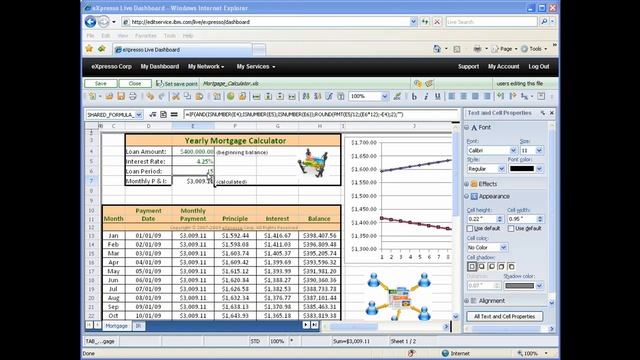The height and width of the screenshot is (360, 640).
Task: Click the new spreadsheet icon in the toolbar
Action: 92,96
